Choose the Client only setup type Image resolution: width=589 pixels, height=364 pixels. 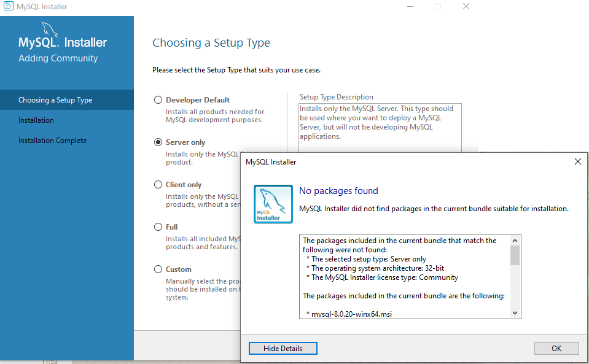point(158,185)
